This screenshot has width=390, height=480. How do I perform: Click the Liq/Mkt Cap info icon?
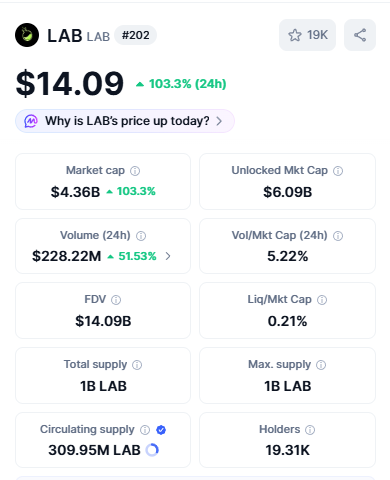322,300
